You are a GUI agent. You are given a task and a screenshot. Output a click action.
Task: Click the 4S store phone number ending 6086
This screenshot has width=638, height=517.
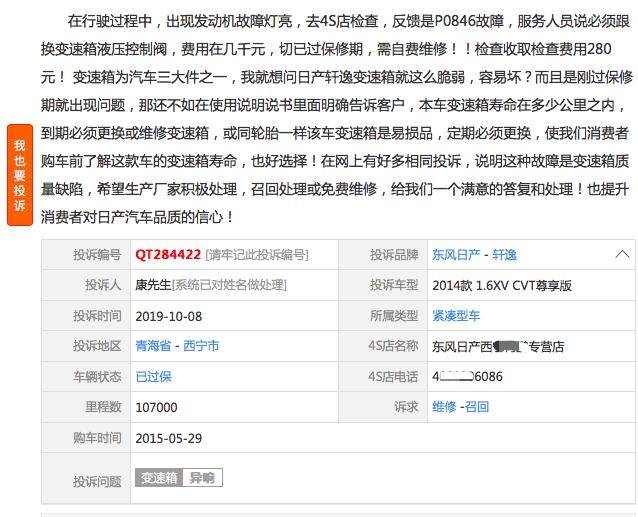coord(467,377)
